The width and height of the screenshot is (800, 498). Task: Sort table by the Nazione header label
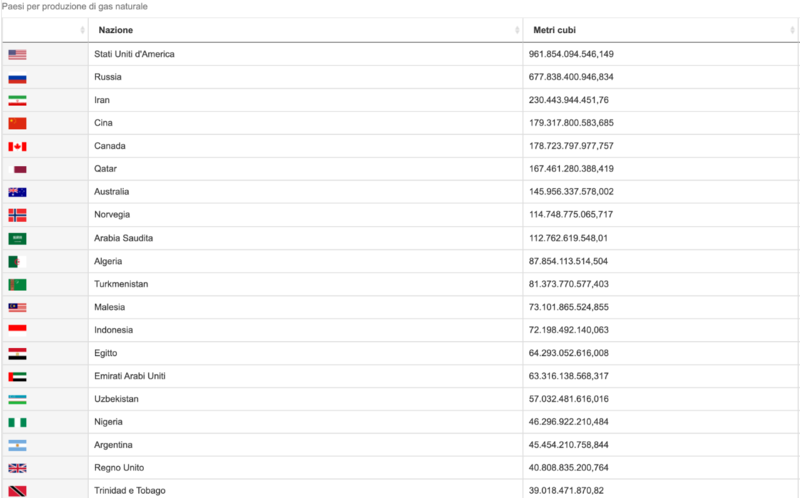(115, 30)
